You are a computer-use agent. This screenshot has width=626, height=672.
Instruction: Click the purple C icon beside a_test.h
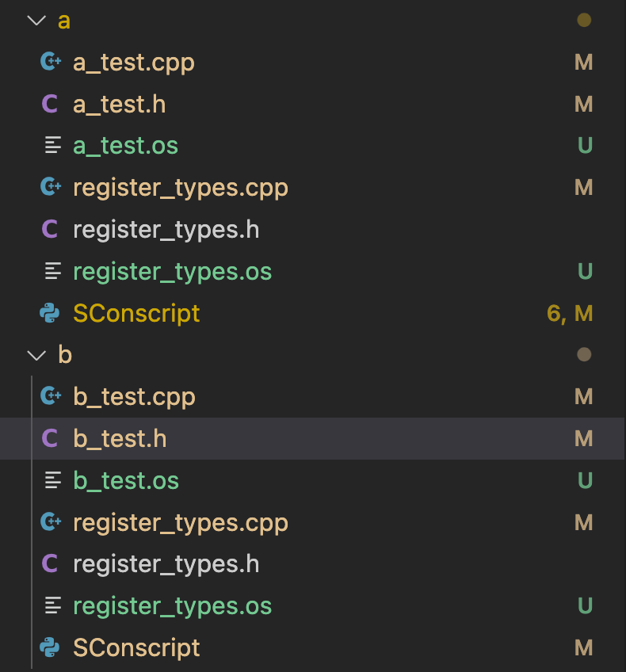(50, 104)
